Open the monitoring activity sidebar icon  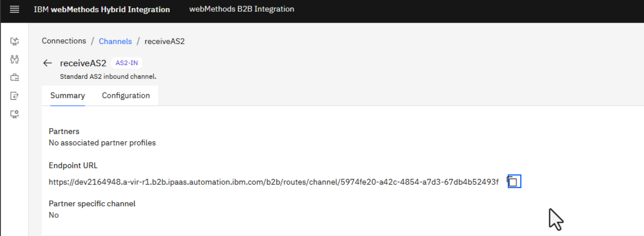coord(14,41)
